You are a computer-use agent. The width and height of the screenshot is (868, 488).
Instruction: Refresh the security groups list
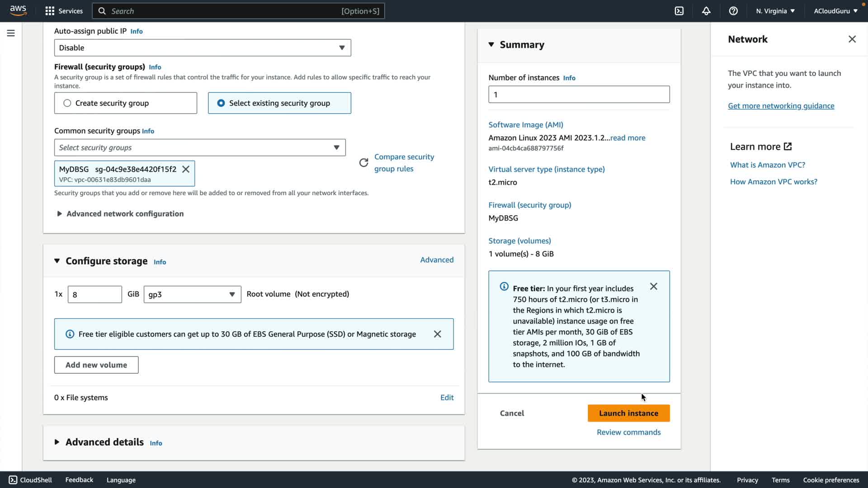point(363,163)
